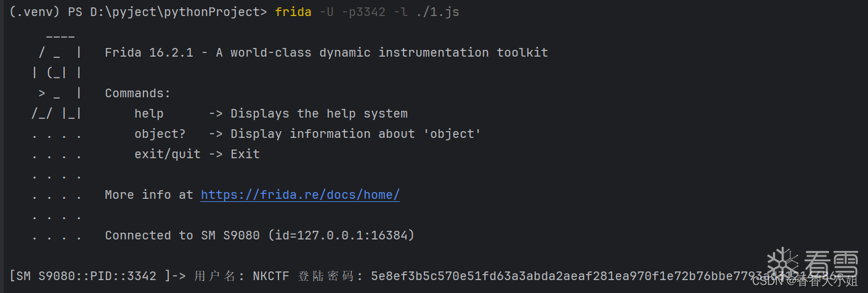The image size is (868, 293).
Task: Click the Commands: heading
Action: [x=137, y=94]
